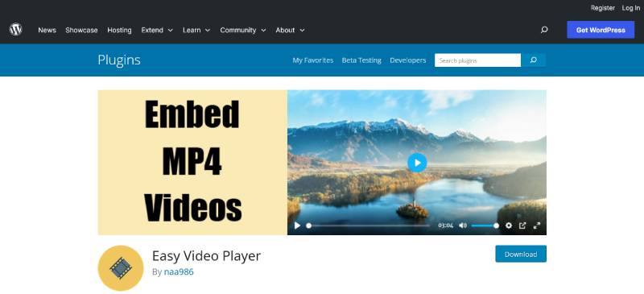
Task: Open the Developers link
Action: click(408, 60)
